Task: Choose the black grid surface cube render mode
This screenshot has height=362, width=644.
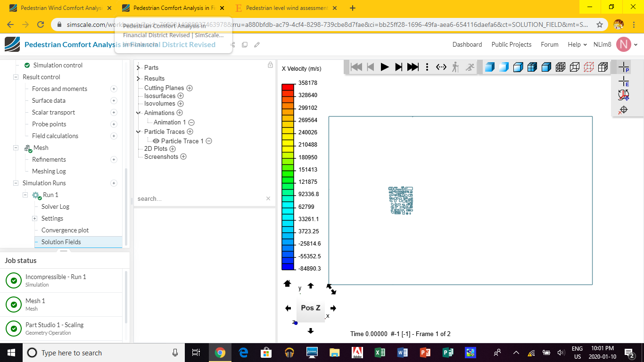Action: 603,67
